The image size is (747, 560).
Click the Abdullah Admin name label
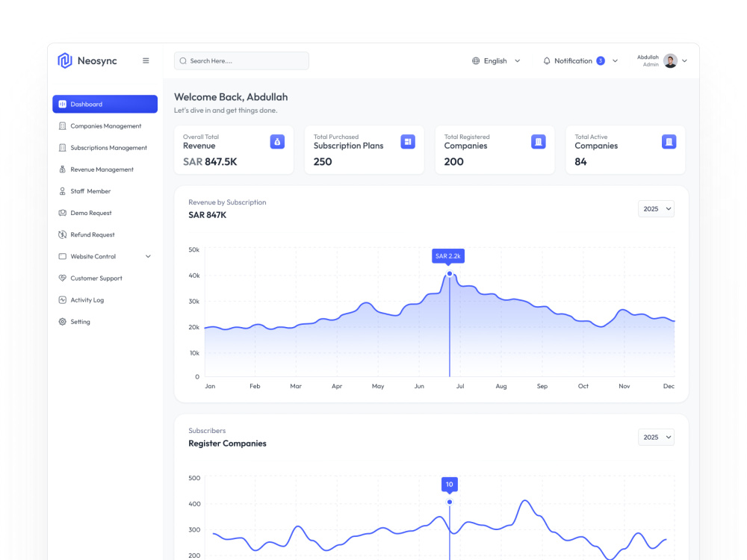pos(648,60)
